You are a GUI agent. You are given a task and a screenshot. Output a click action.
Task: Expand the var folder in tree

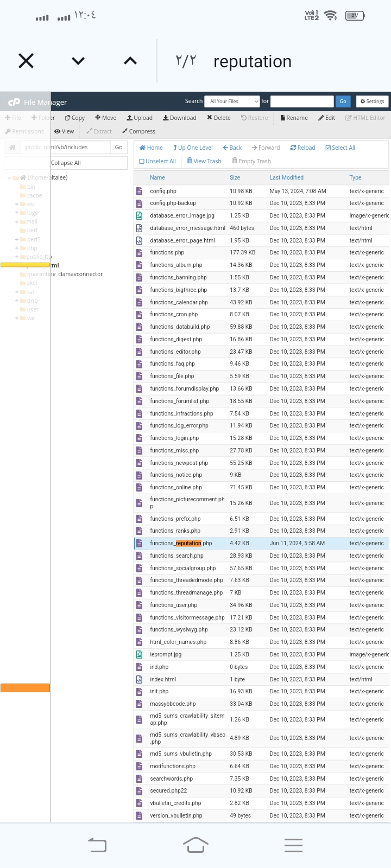pos(17,318)
